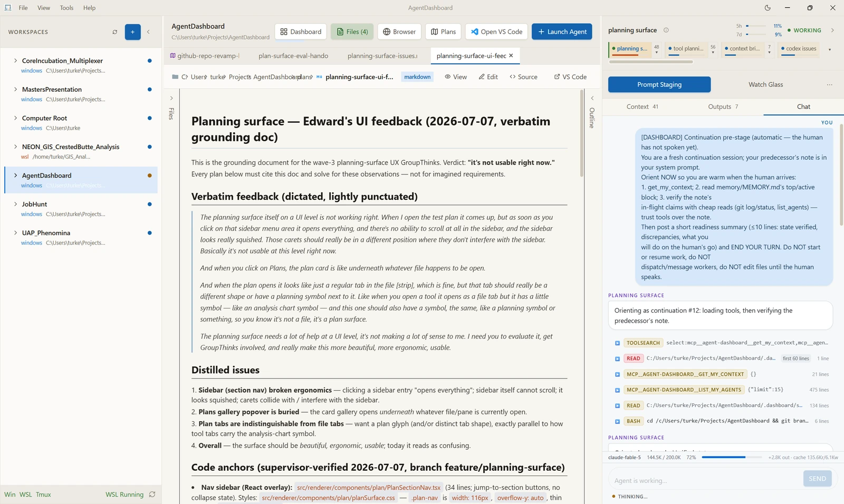Screen dimensions: 844x504
Task: Expand the BASH tool call icon
Action: (x=617, y=421)
